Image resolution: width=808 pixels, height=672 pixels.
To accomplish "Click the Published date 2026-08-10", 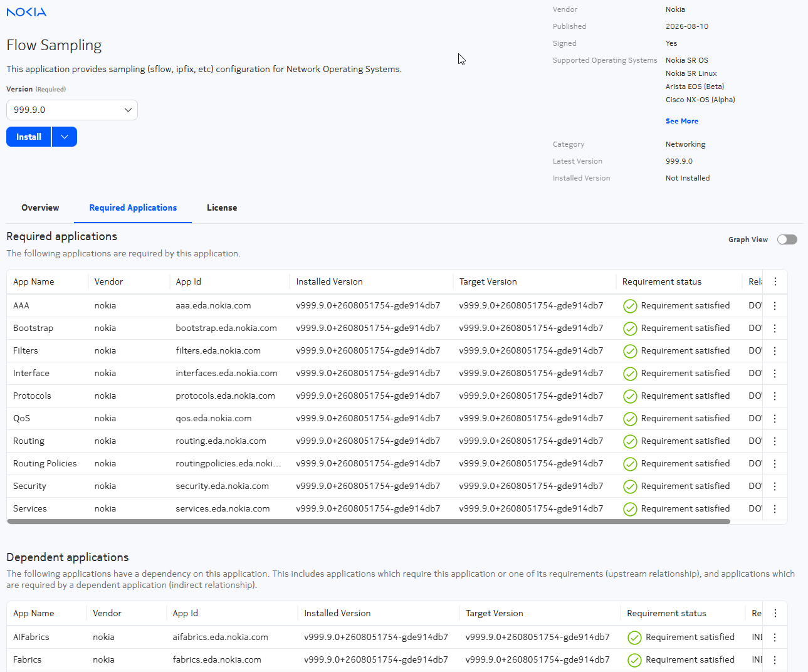I will pos(687,26).
